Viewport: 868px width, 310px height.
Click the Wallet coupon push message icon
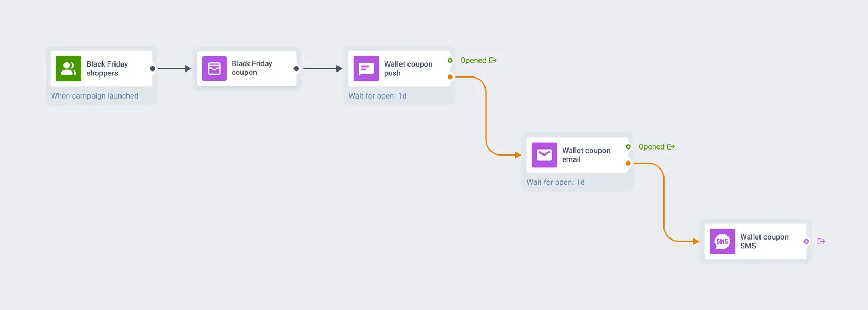tap(366, 68)
